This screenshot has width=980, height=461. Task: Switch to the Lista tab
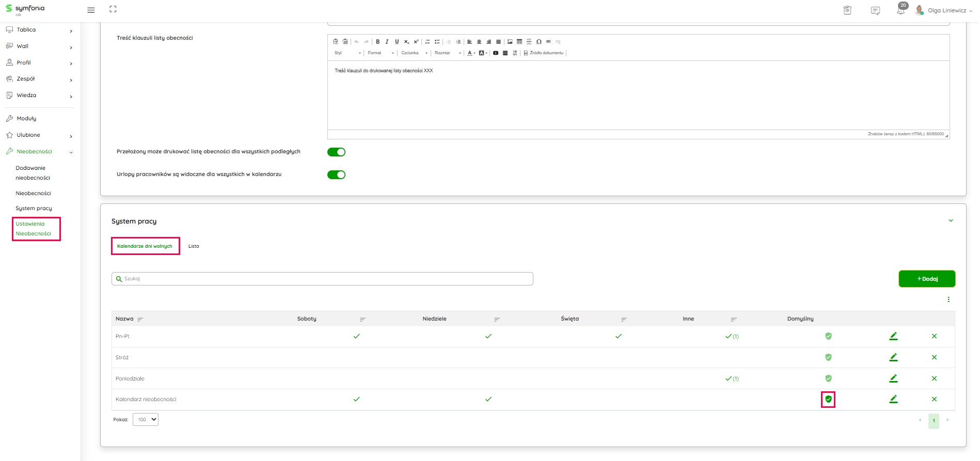(194, 246)
